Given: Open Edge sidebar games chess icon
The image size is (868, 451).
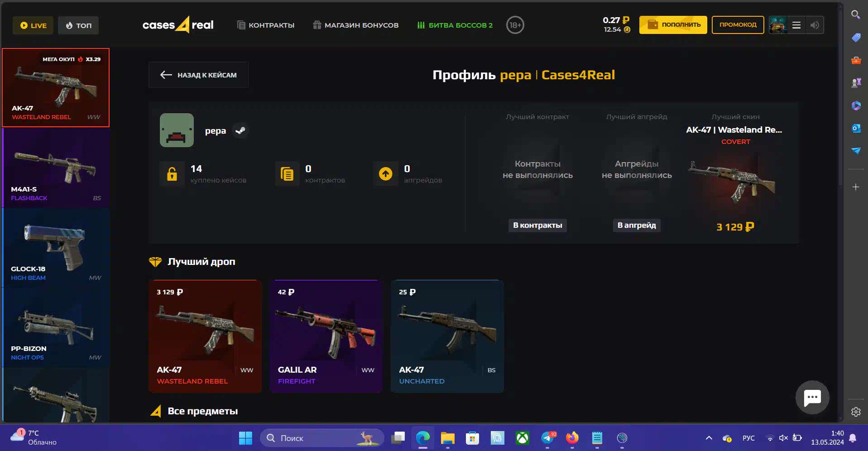Looking at the screenshot, I should click(x=856, y=82).
